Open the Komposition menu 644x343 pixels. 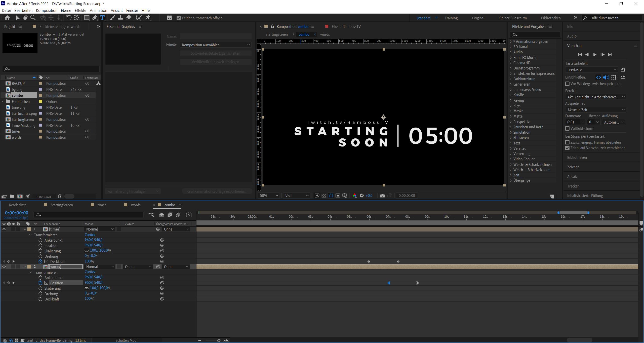[47, 10]
